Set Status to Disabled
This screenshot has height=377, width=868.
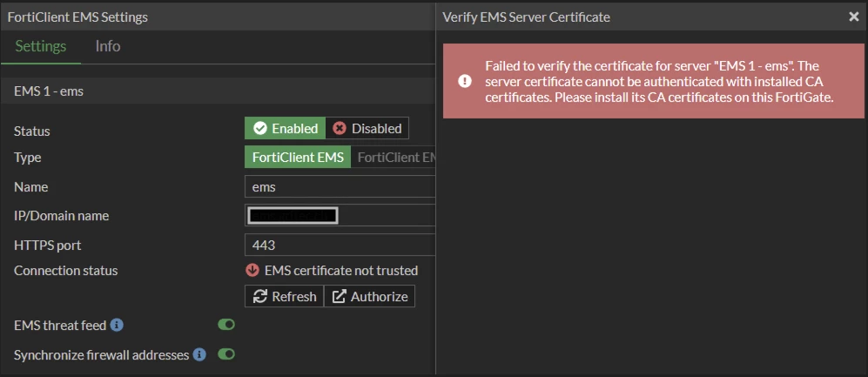coord(367,129)
